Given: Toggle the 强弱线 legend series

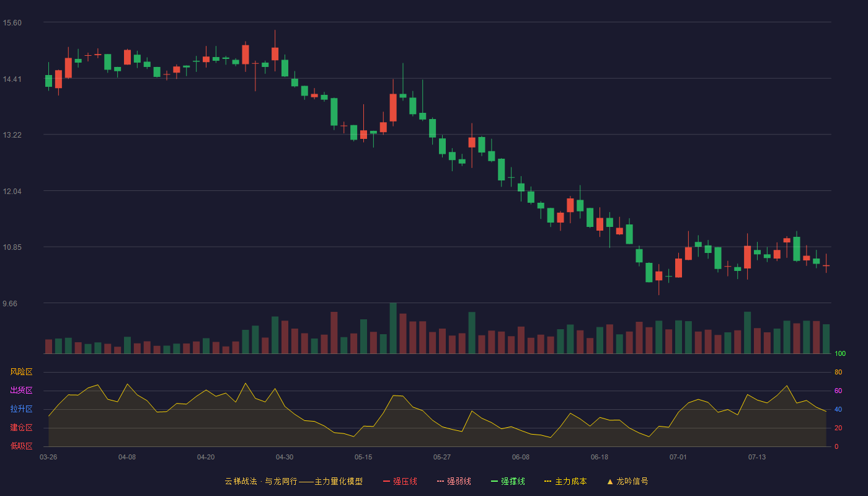Looking at the screenshot, I should pos(454,481).
